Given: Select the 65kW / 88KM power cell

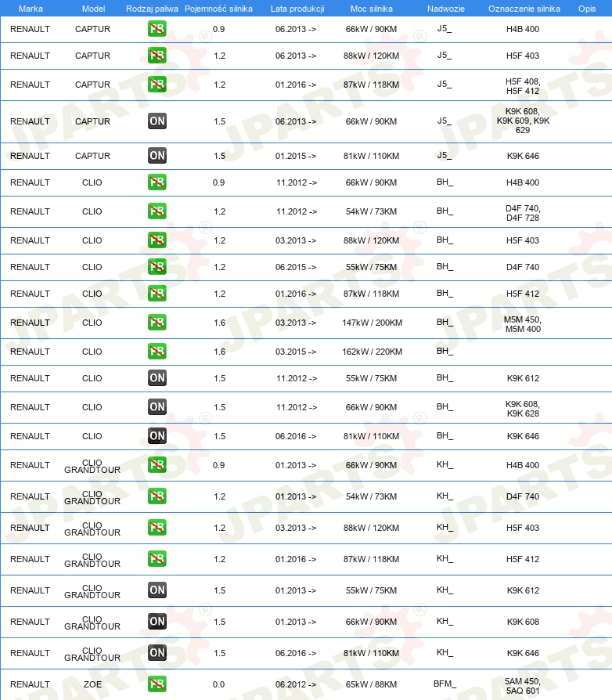Looking at the screenshot, I should (371, 684).
